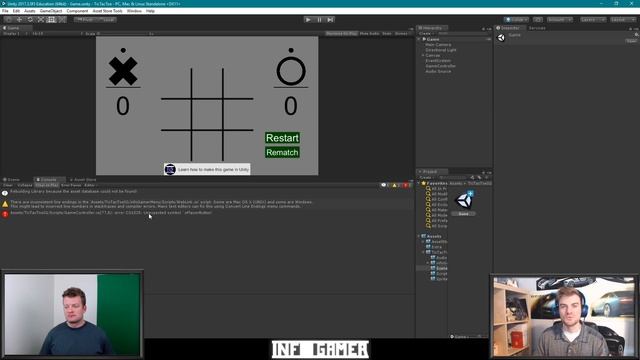Open the Edit menu
Image resolution: width=640 pixels, height=360 pixels.
coord(16,11)
